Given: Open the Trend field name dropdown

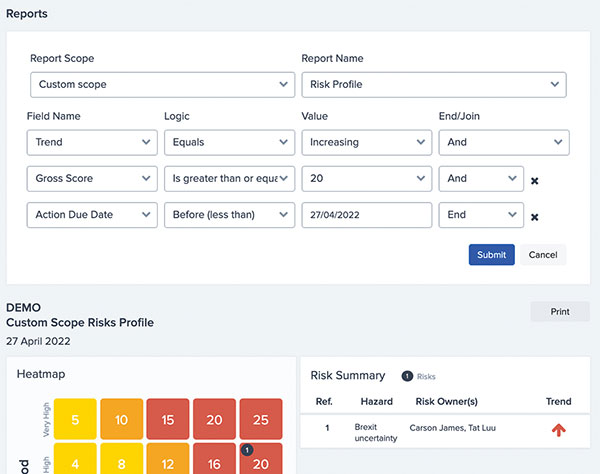Looking at the screenshot, I should [92, 142].
